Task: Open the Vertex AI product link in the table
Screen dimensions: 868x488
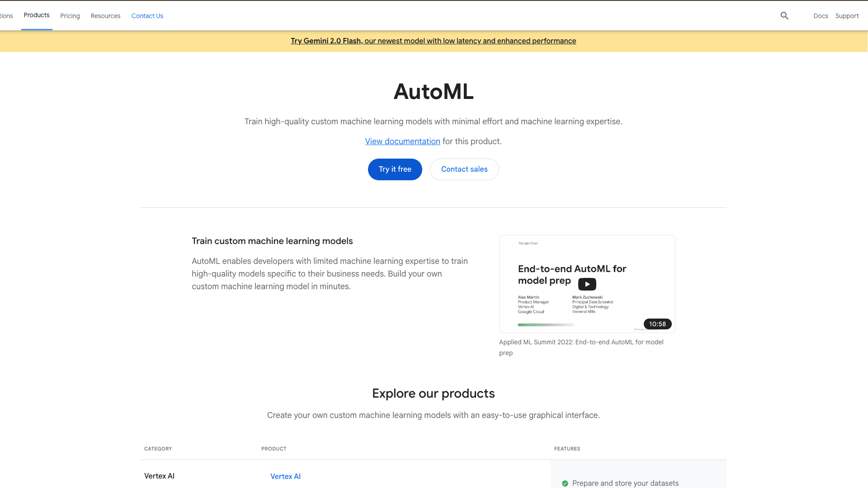Action: coord(285,476)
